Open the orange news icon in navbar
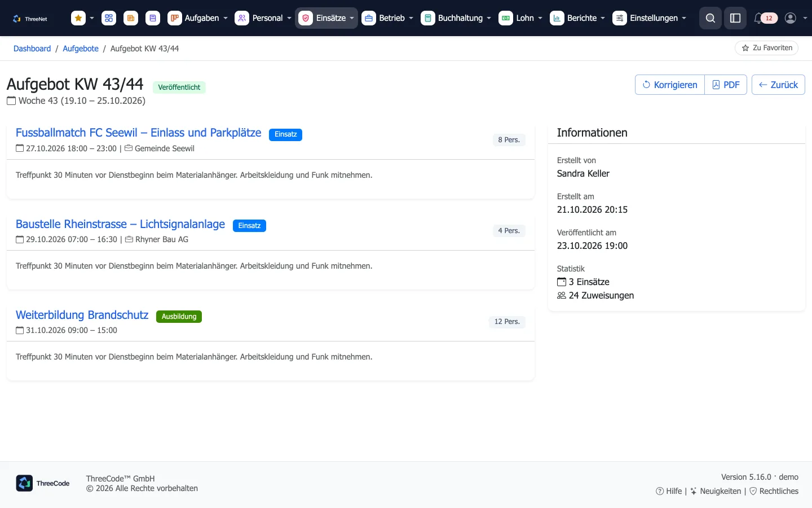 tap(131, 18)
